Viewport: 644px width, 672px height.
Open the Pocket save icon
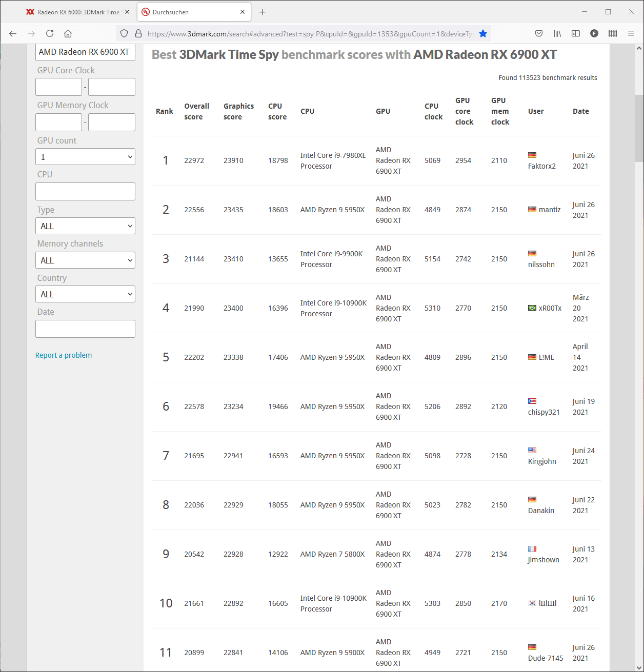(539, 33)
